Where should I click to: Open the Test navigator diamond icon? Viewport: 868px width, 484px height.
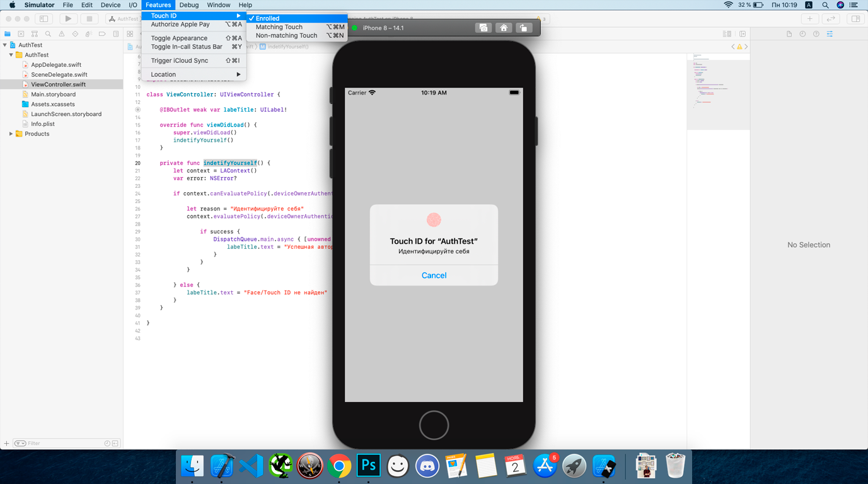[x=75, y=34]
